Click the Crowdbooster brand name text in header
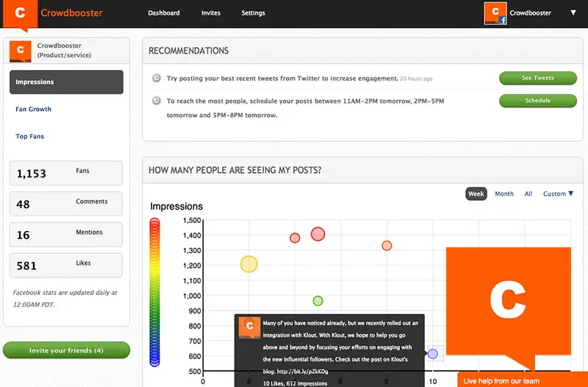 (x=71, y=13)
